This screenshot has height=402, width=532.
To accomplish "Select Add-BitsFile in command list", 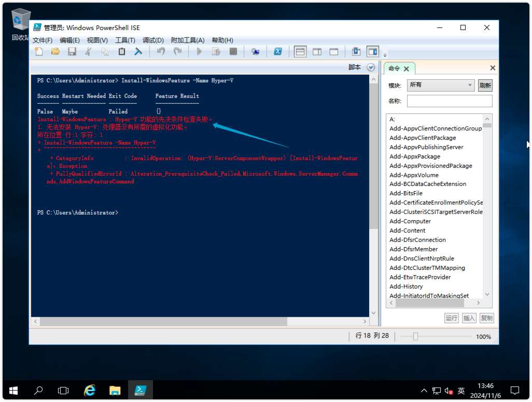I will tap(406, 193).
